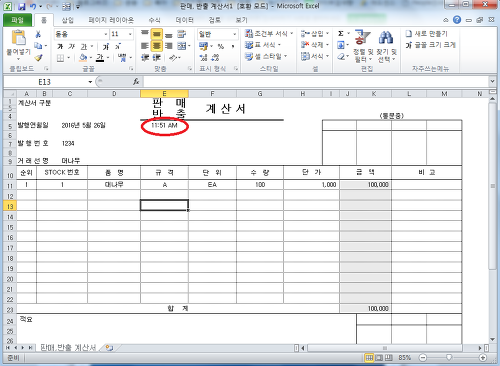
Task: Switch to 검토 ribbon tab
Action: point(214,20)
